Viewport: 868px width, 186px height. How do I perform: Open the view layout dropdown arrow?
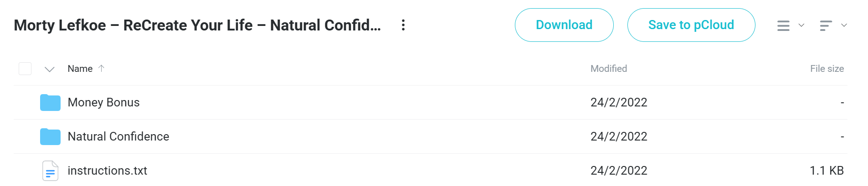coord(801,25)
